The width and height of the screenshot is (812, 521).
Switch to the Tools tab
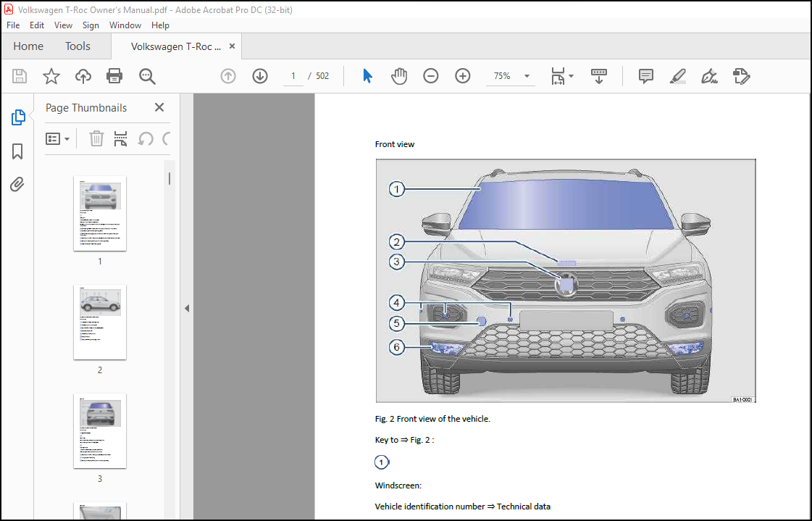(78, 46)
